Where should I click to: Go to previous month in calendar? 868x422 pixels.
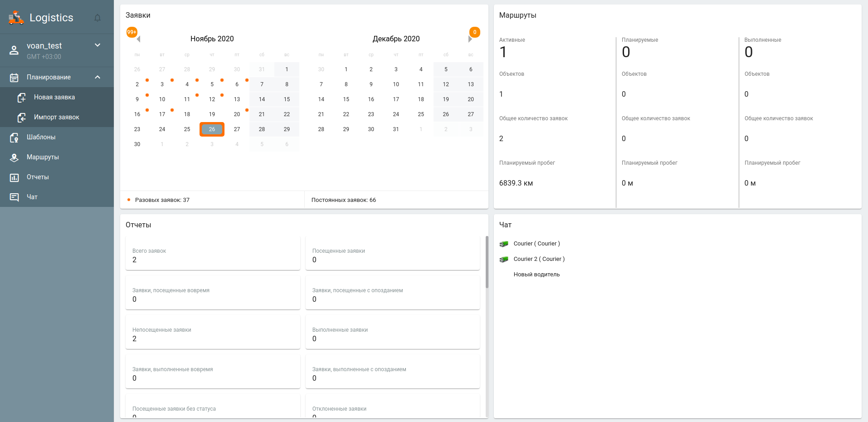[138, 39]
